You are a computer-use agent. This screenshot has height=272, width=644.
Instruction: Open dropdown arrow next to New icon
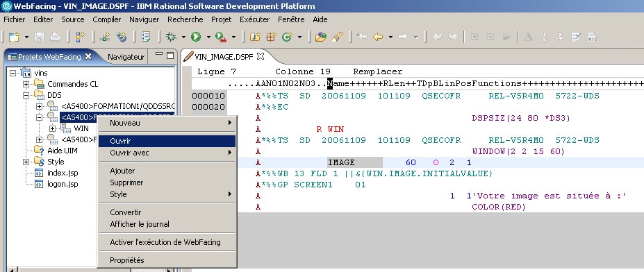coord(26,37)
